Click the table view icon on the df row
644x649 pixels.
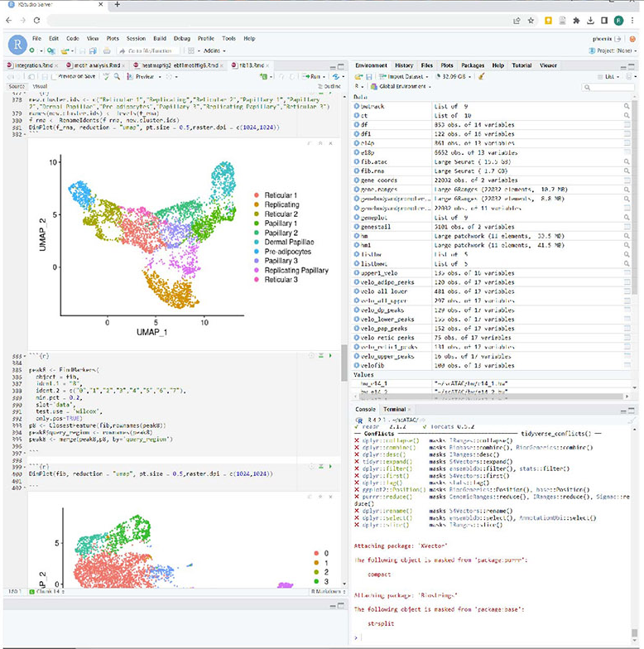tap(627, 124)
